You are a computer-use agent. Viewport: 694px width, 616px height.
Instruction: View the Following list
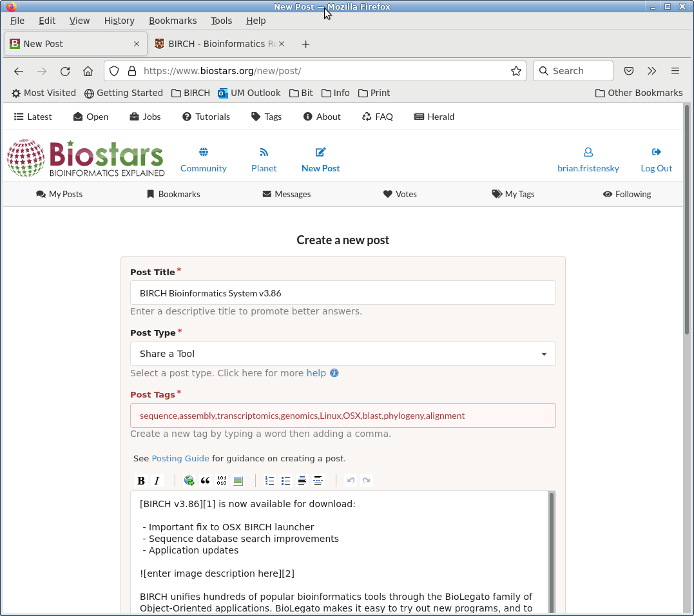[x=627, y=194]
